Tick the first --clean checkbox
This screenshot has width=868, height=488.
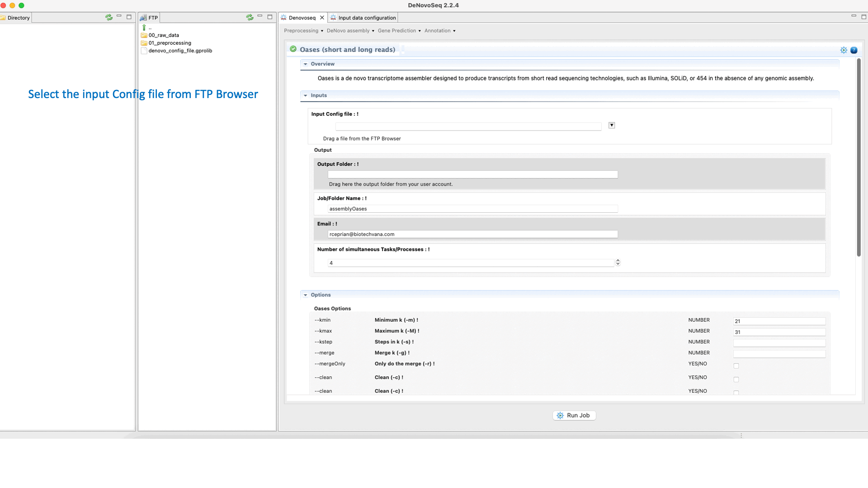coord(736,380)
